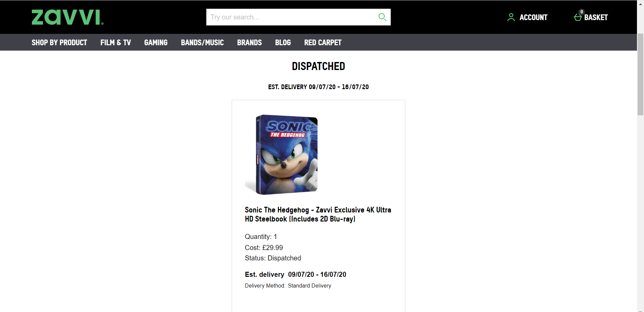Click the top EST. DELIVERY date line

318,87
